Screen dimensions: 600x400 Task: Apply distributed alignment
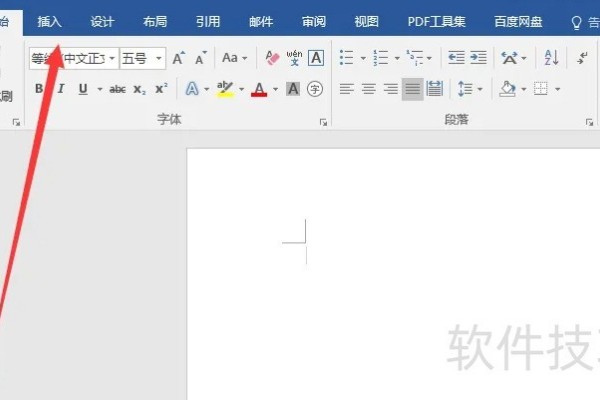435,89
